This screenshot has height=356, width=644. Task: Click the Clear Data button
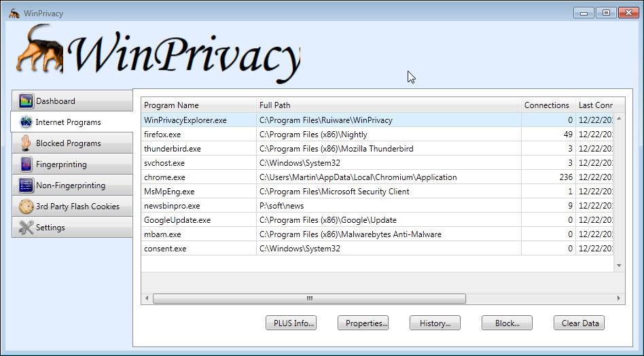coord(579,323)
